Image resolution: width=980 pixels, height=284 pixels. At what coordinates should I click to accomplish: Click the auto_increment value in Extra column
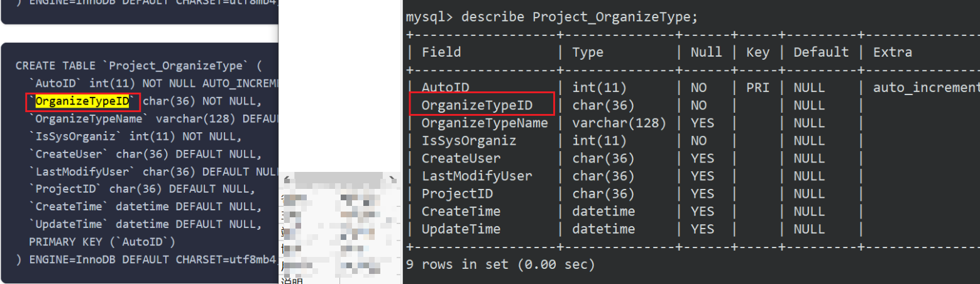click(925, 88)
